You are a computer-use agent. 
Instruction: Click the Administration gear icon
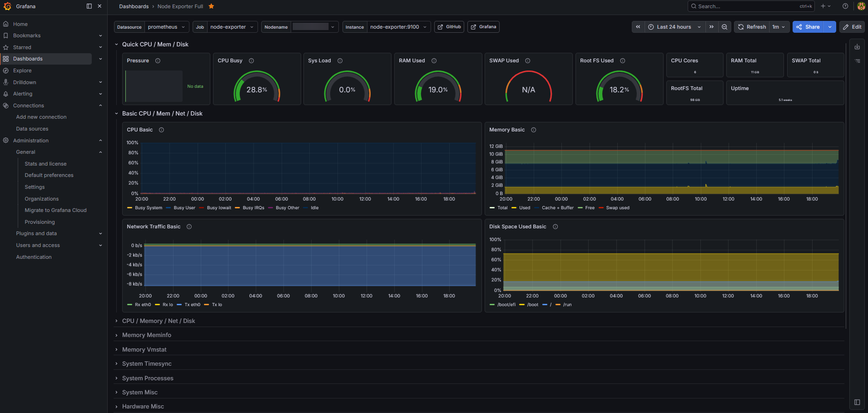[x=6, y=141]
